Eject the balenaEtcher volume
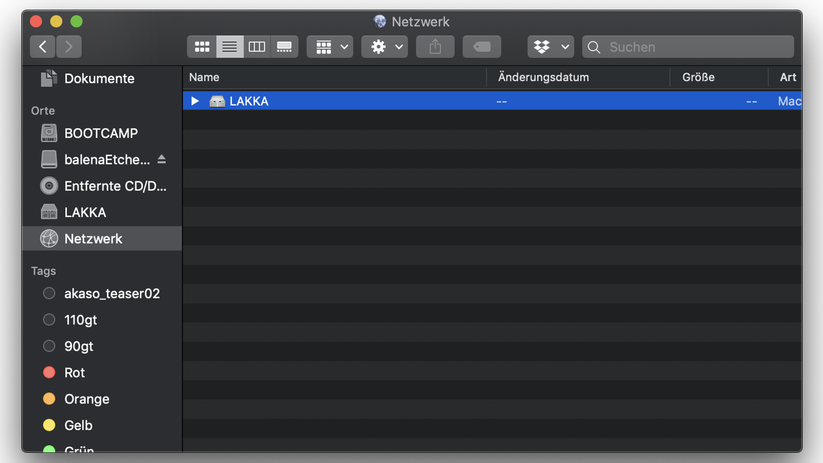 click(162, 160)
